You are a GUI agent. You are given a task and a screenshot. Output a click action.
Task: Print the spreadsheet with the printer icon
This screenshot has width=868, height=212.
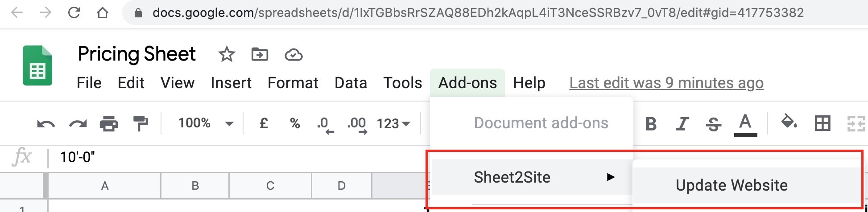point(109,123)
